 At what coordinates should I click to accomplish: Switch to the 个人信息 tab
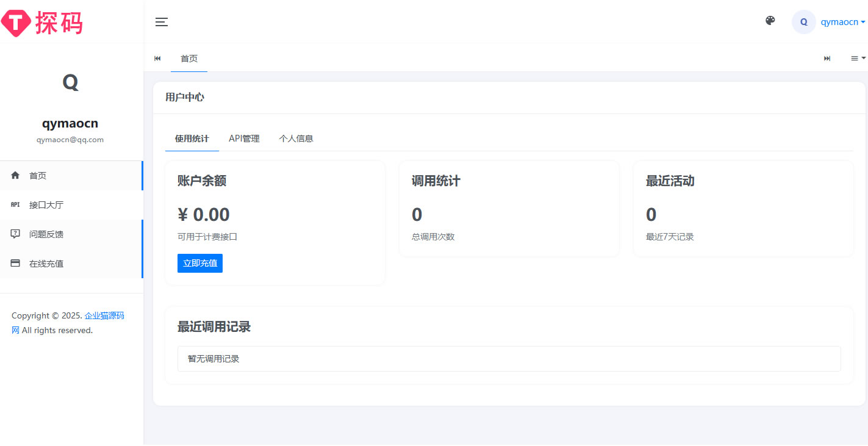[296, 138]
